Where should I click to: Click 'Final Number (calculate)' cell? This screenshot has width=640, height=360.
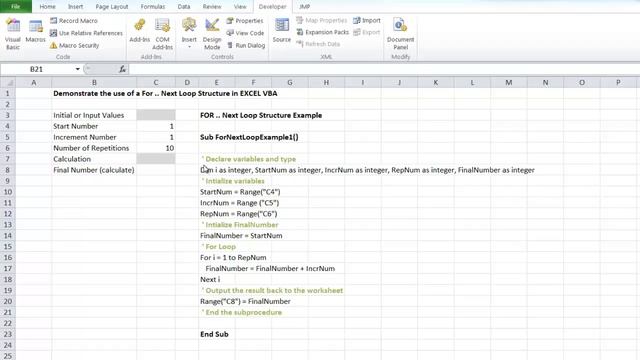point(94,170)
